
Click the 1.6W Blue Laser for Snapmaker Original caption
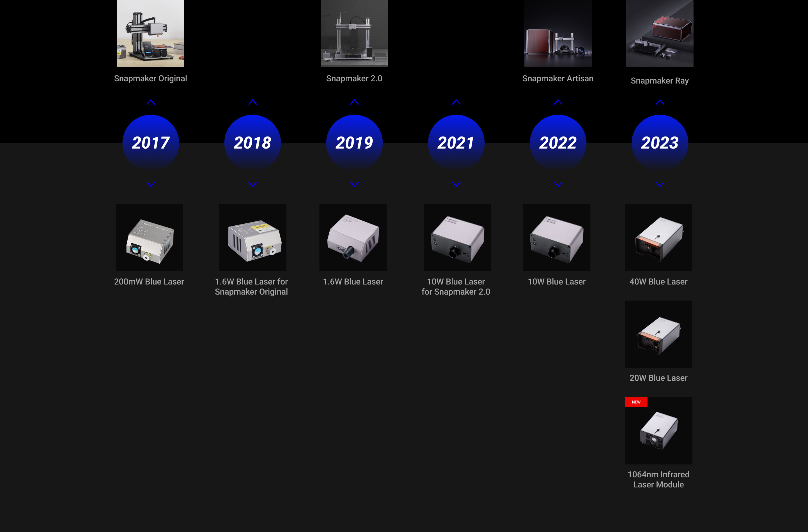pos(251,287)
